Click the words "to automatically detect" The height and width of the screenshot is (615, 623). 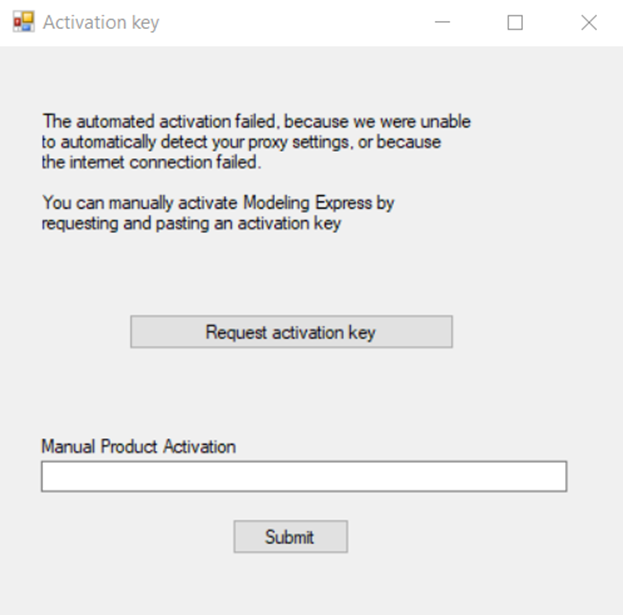click(x=115, y=142)
